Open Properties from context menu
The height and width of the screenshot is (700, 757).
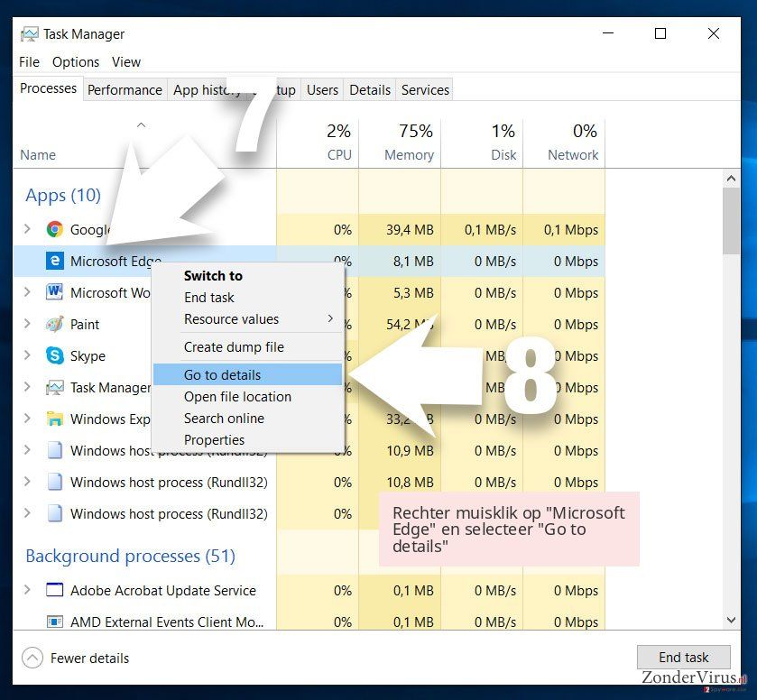247,440
